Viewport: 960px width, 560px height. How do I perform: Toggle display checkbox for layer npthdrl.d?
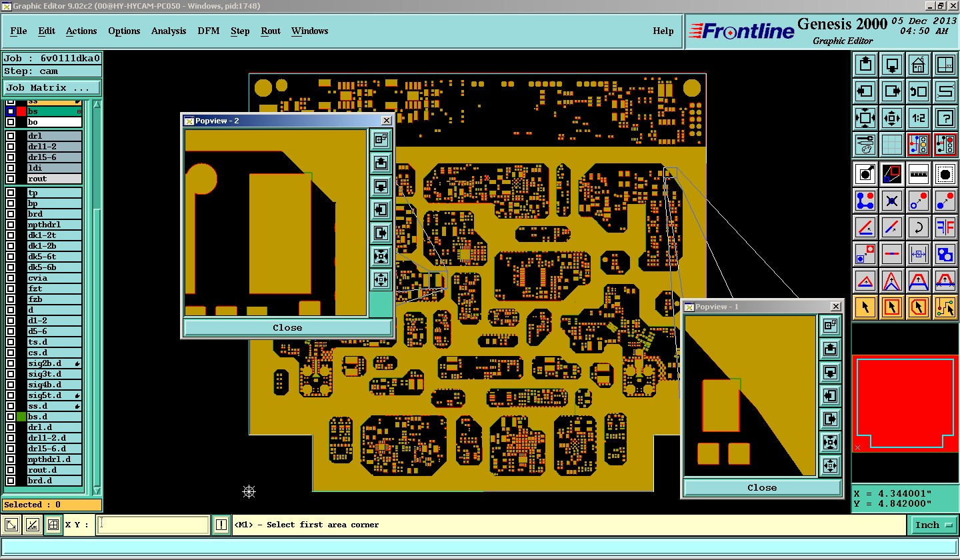(11, 459)
